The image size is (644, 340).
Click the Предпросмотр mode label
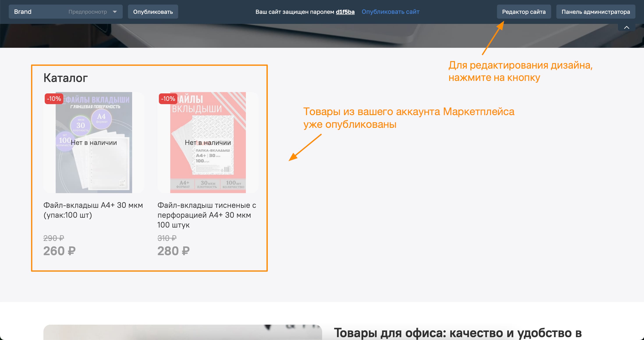87,12
